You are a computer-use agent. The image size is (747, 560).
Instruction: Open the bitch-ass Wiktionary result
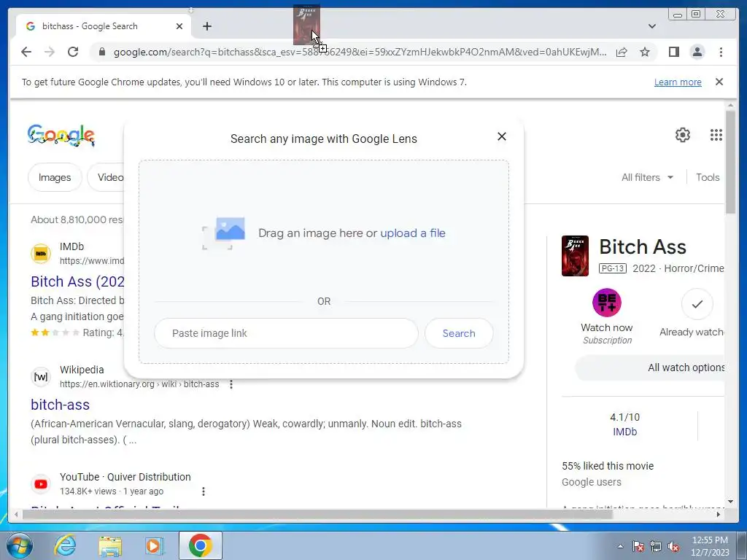click(x=60, y=405)
